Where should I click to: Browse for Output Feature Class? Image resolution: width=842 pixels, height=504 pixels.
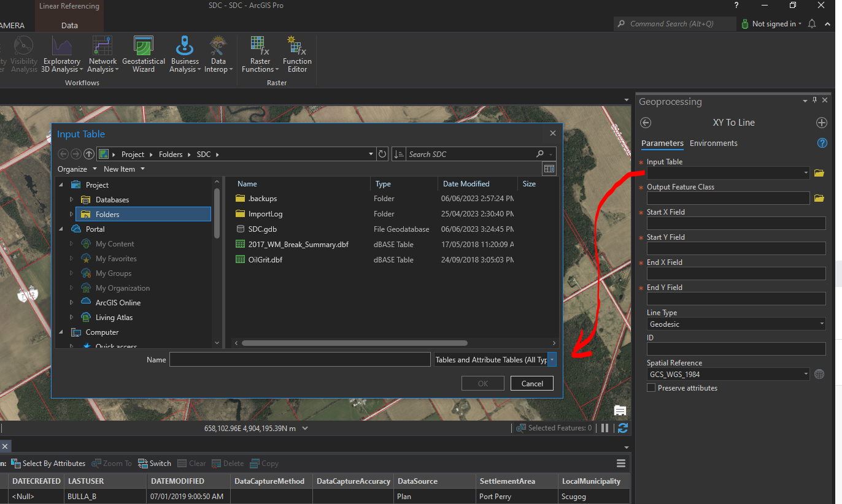819,199
